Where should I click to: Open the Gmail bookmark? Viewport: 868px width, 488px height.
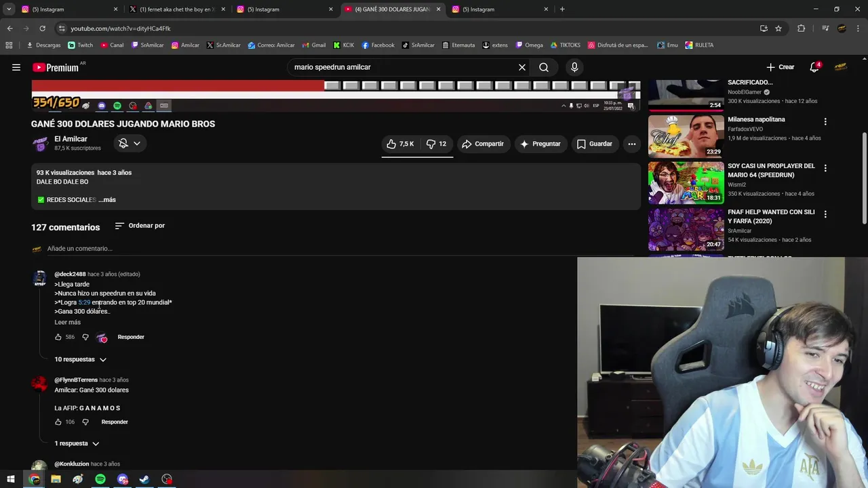[x=313, y=45]
